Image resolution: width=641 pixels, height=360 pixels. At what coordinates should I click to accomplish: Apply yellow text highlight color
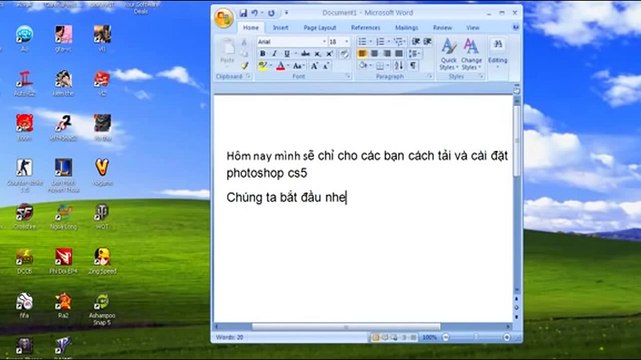point(262,66)
